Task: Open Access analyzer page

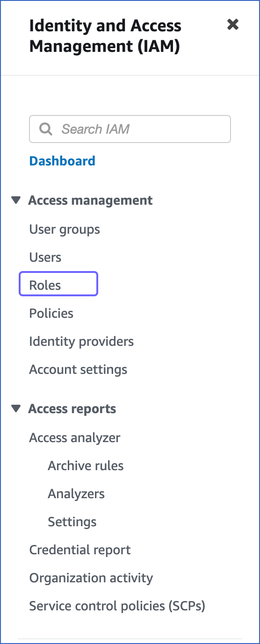Action: (x=75, y=438)
